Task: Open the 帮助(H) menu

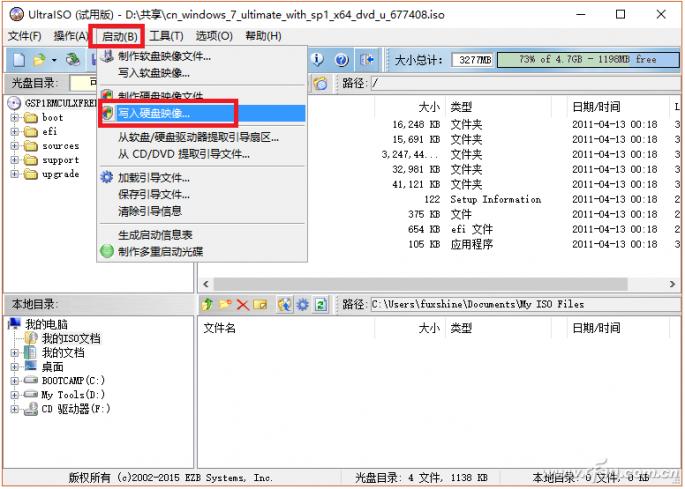Action: pyautogui.click(x=263, y=36)
